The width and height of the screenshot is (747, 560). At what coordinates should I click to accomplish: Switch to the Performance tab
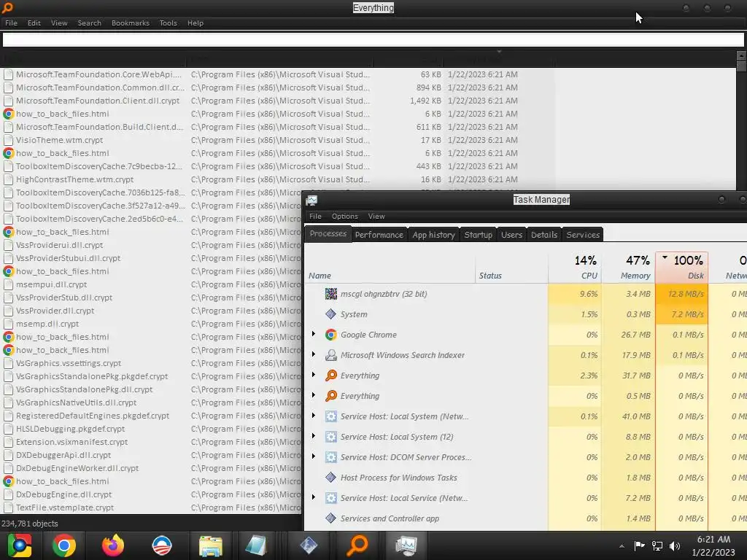tap(379, 235)
